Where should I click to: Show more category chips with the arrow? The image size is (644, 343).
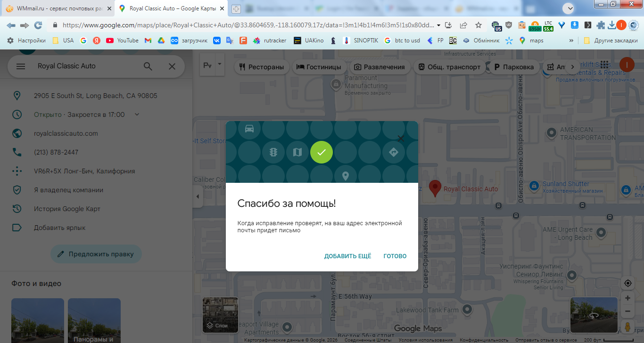pyautogui.click(x=573, y=67)
